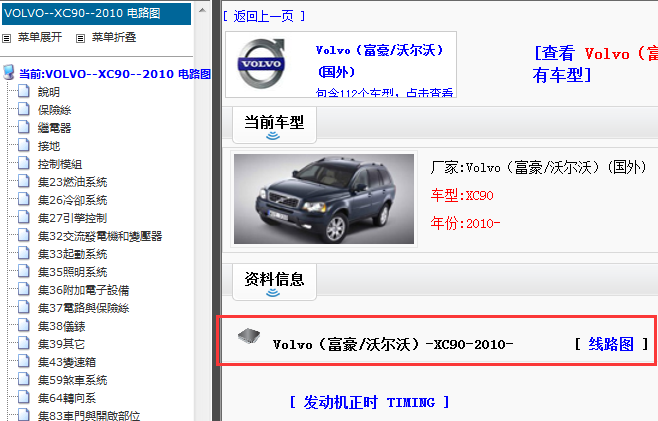Click the left panel scroll-up arrow
The image size is (658, 421).
(202, 10)
